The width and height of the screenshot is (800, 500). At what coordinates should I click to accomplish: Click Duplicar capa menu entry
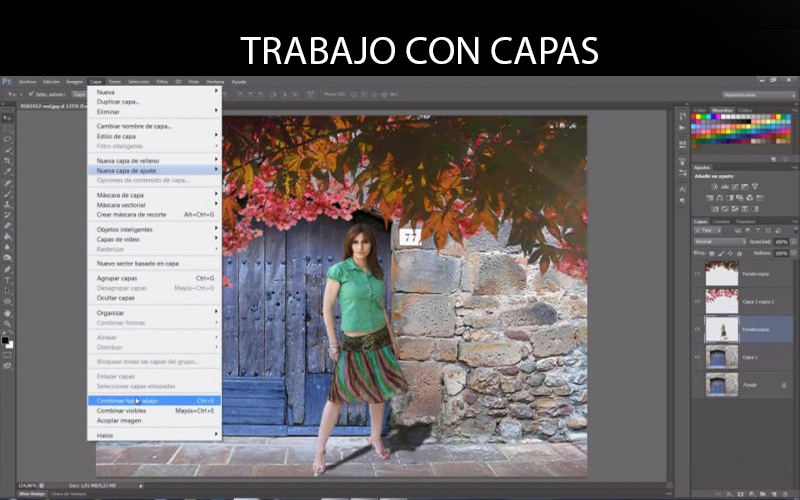click(117, 101)
